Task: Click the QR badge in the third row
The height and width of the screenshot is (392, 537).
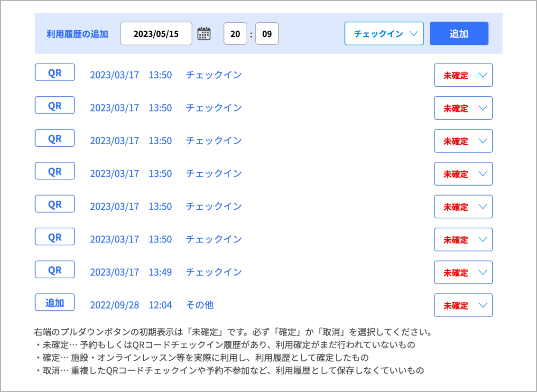Action: pyautogui.click(x=55, y=138)
